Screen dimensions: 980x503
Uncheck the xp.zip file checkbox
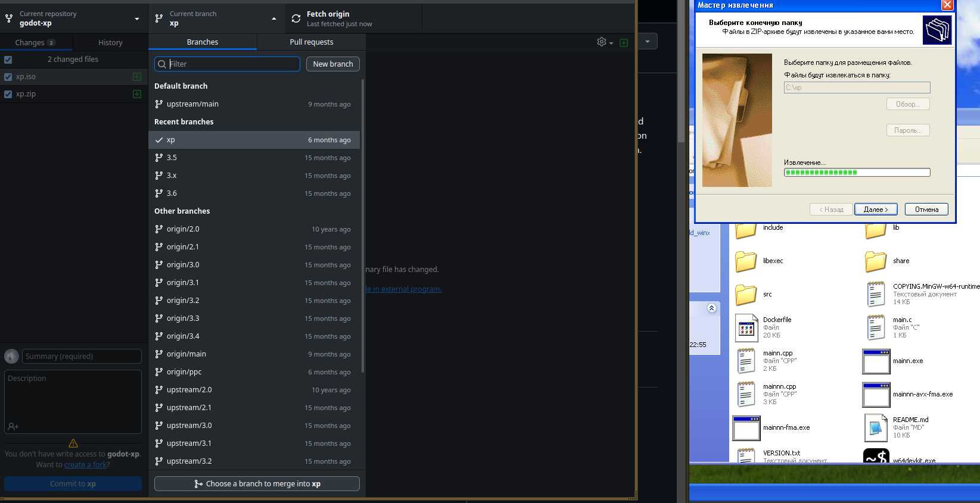click(8, 94)
